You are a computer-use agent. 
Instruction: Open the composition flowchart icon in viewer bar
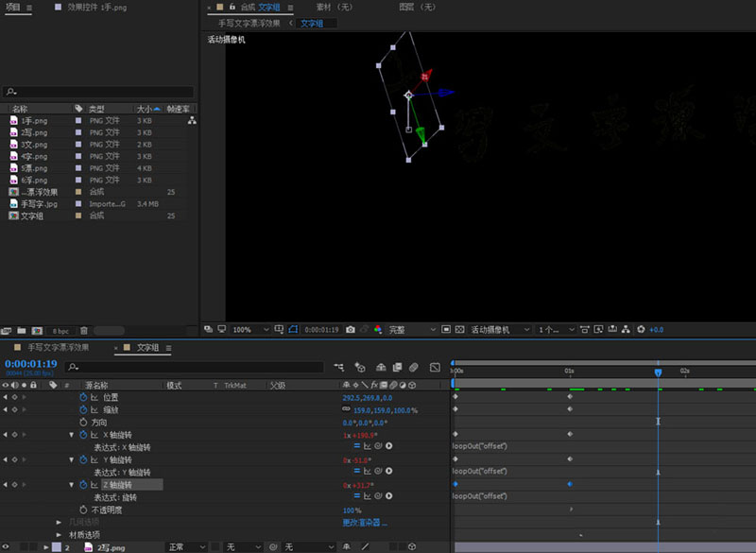click(x=626, y=329)
